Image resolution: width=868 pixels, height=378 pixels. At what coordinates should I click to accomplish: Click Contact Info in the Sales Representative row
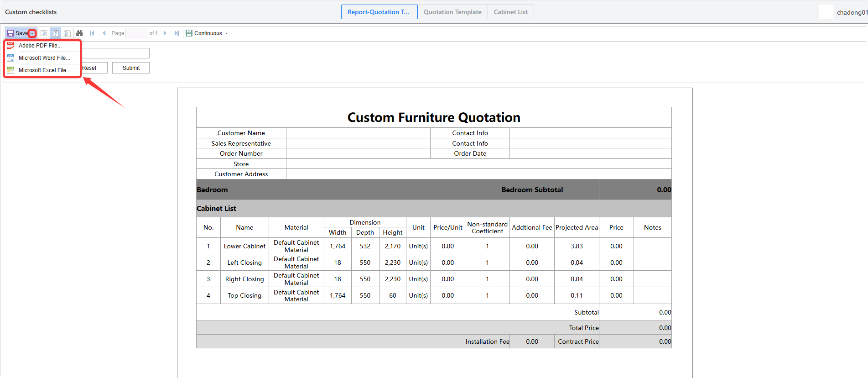click(470, 143)
